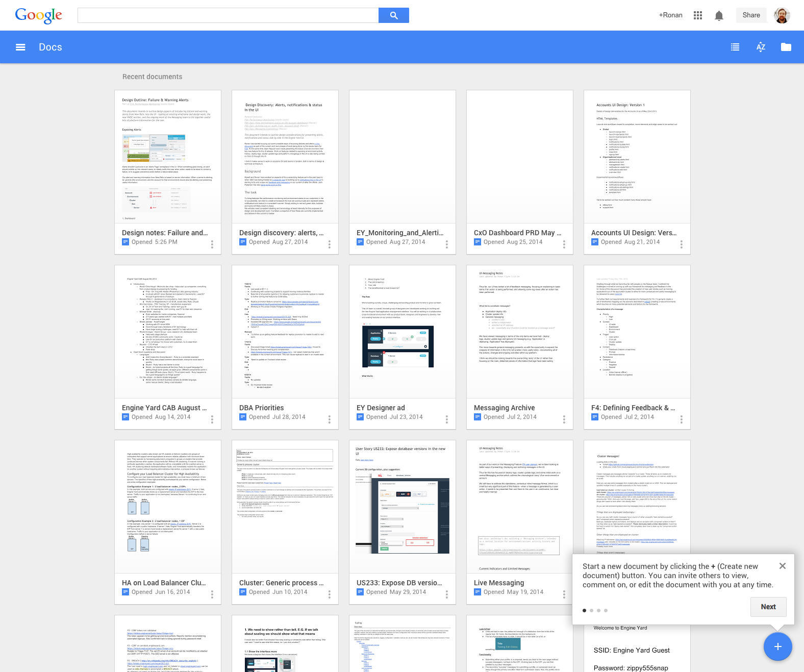Open more options for Design notes: Failure
The height and width of the screenshot is (672, 804).
coord(212,244)
